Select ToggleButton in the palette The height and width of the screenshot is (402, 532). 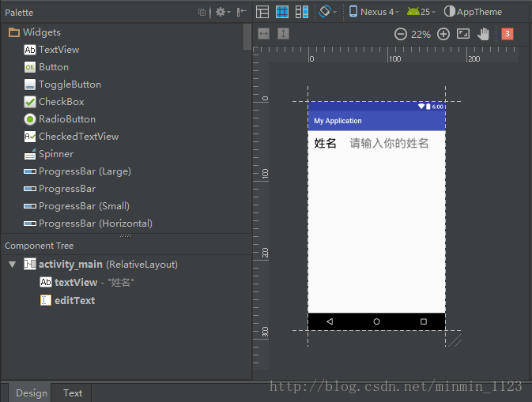[x=62, y=85]
